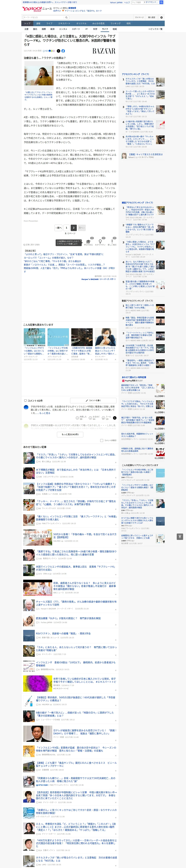Switch to the 速報 tab
This screenshot has height=868, width=186.
click(38, 24)
